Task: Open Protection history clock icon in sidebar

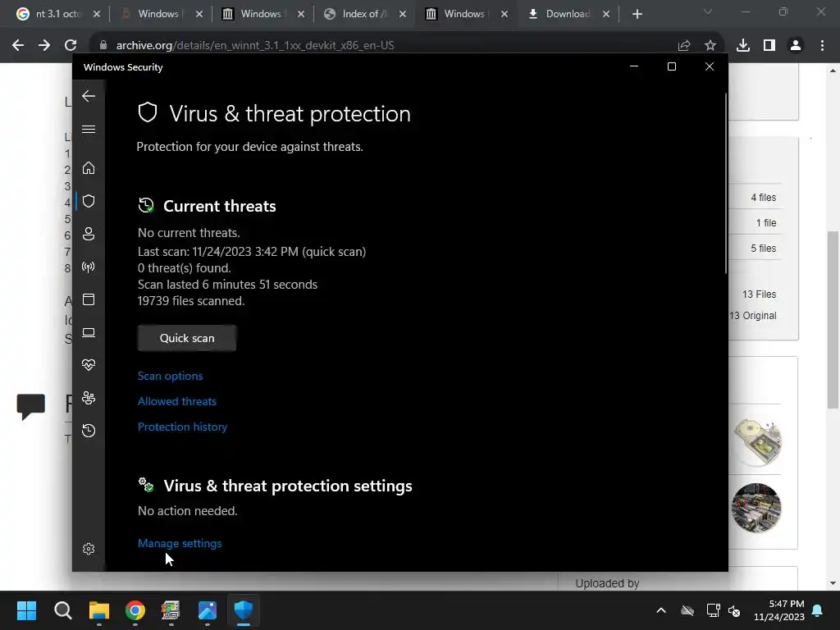Action: click(x=89, y=431)
